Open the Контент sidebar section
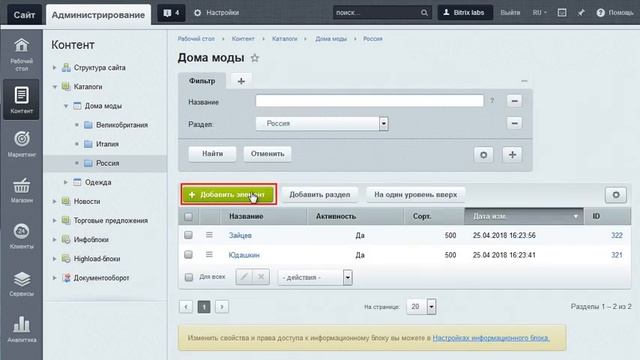The width and height of the screenshot is (640, 360). [22, 100]
